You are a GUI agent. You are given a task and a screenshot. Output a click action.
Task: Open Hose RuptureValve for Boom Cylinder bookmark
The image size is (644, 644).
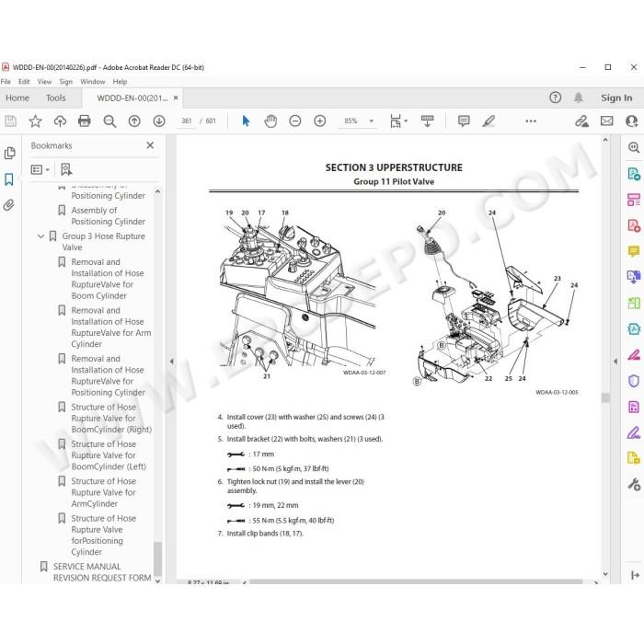click(x=108, y=279)
